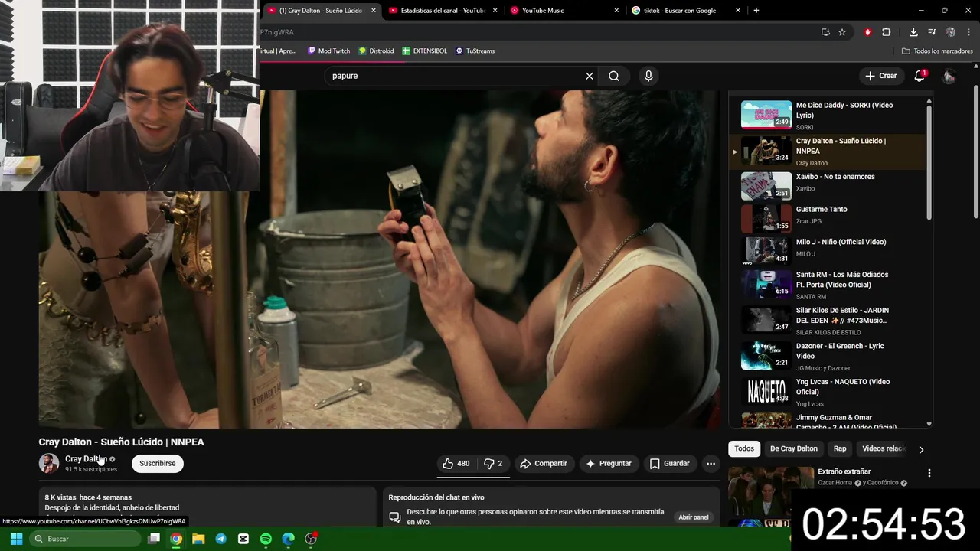Bookmark this page with star icon
This screenshot has width=980, height=551.
coord(842,32)
